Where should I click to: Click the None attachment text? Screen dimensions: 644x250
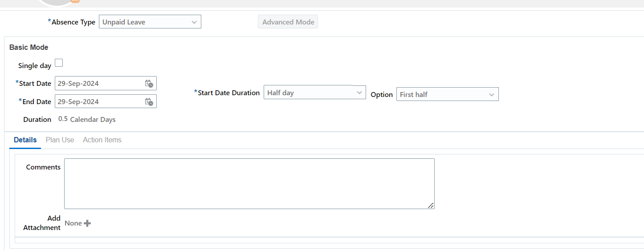click(x=73, y=223)
